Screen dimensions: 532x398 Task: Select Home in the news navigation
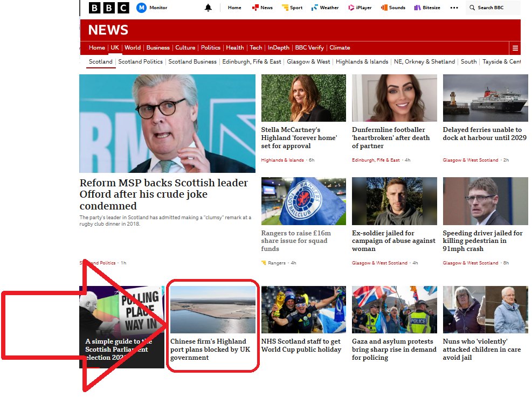96,48
